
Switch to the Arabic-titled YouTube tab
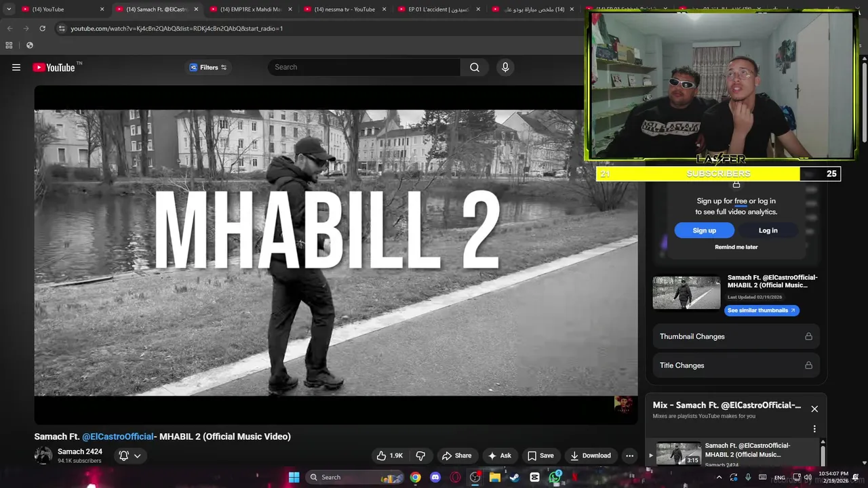pyautogui.click(x=532, y=9)
